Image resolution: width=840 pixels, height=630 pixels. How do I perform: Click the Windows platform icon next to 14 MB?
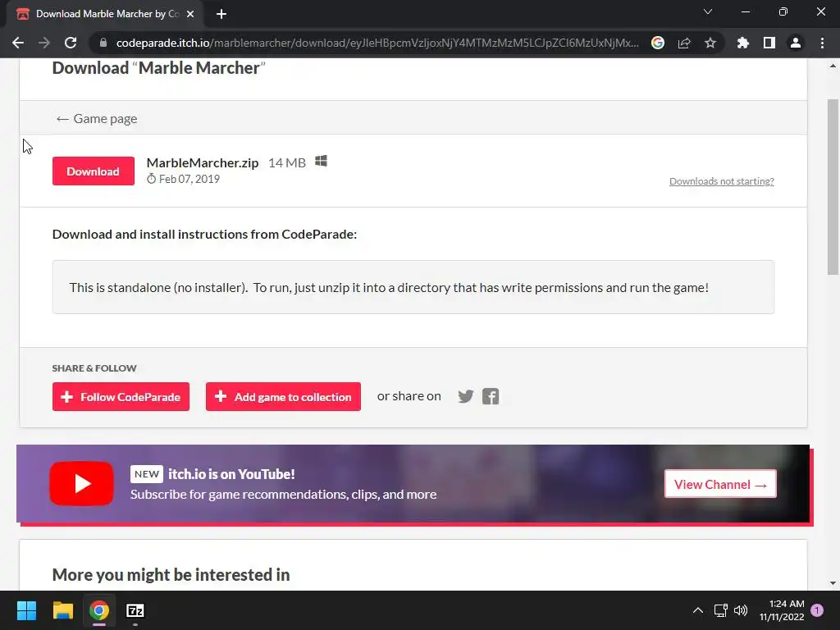pyautogui.click(x=321, y=162)
